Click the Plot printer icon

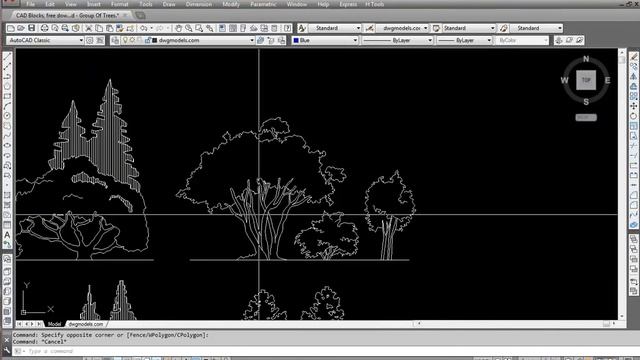44,28
